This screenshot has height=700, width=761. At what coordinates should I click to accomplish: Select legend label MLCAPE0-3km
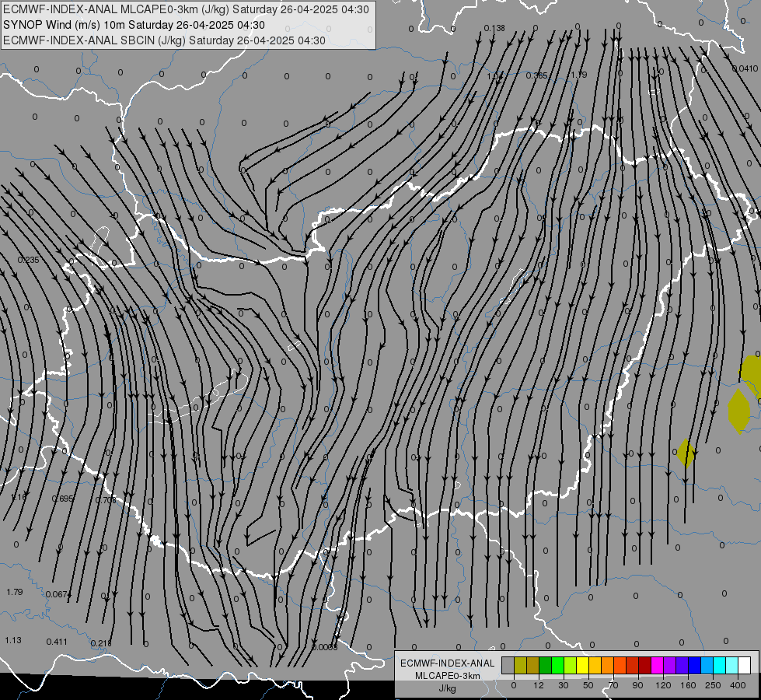[x=448, y=676]
